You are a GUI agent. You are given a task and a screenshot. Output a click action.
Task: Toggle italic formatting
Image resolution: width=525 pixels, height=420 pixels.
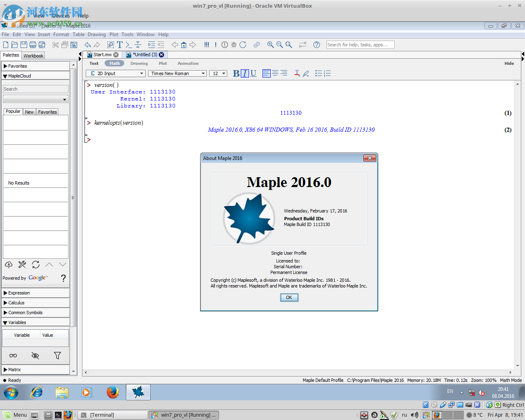pos(245,73)
